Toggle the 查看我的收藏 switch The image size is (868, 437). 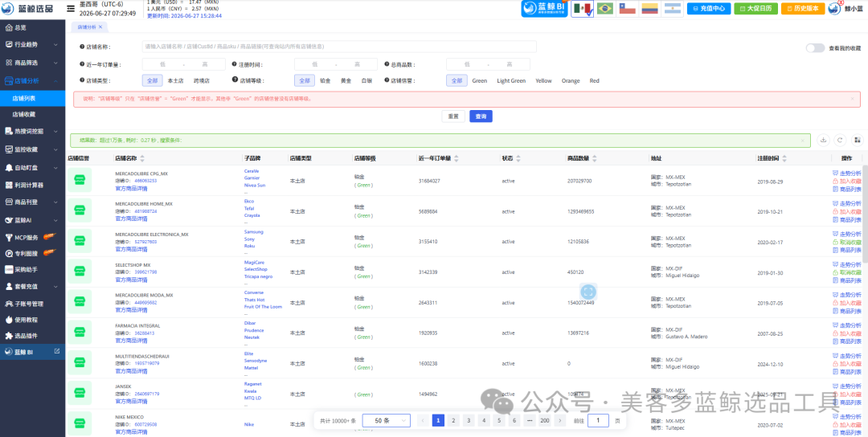[x=816, y=48]
